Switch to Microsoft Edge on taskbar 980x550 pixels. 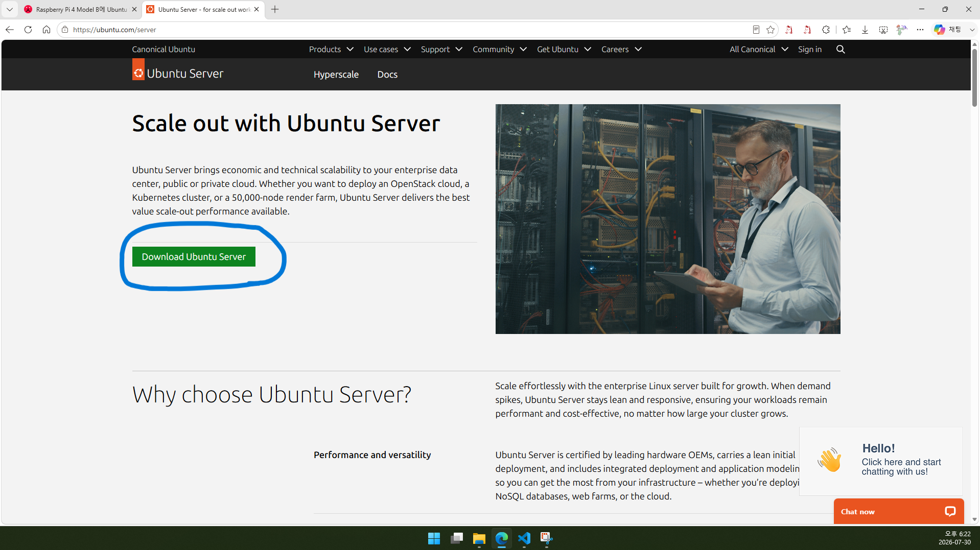pos(502,538)
